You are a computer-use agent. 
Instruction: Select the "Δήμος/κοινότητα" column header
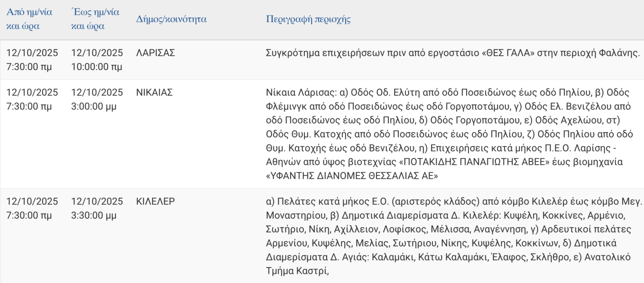171,19
